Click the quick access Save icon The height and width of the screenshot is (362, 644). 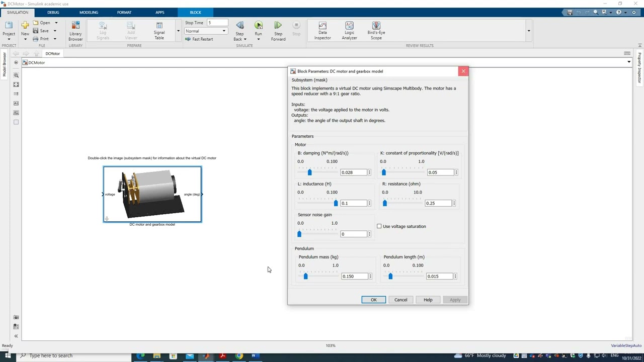tap(570, 13)
